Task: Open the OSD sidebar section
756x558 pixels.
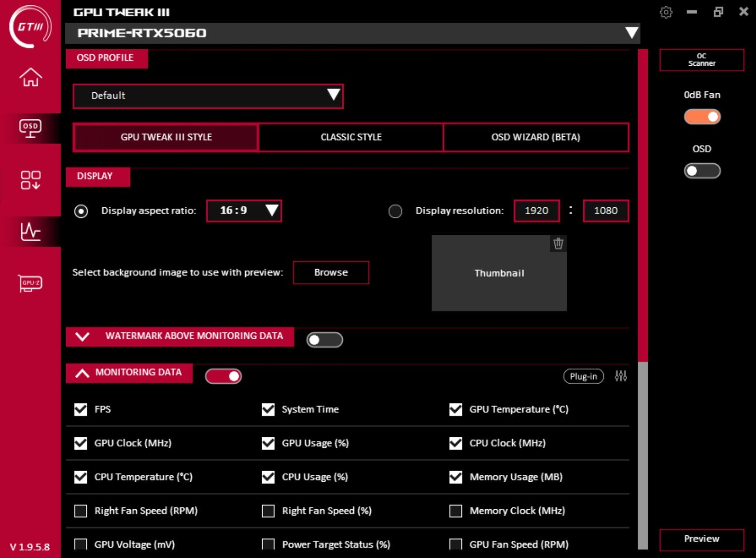Action: coord(30,129)
